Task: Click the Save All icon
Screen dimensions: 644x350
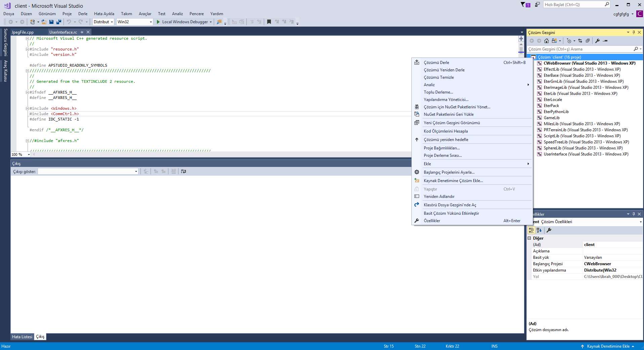Action: (x=59, y=22)
